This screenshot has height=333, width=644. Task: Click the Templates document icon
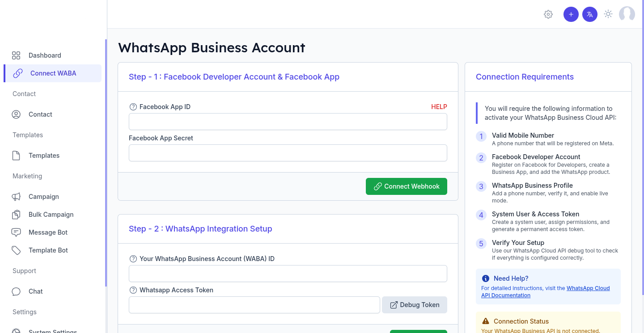click(16, 156)
